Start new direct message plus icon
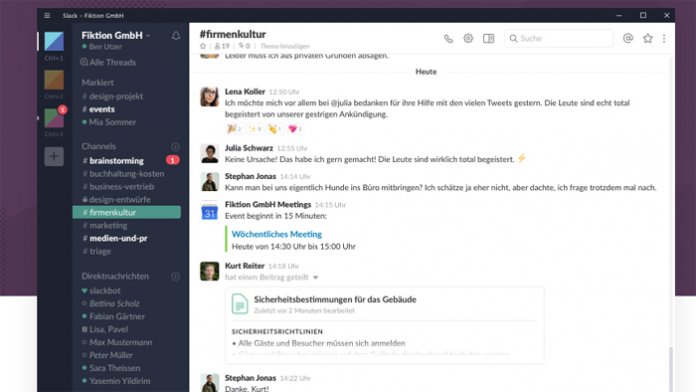 click(x=175, y=277)
